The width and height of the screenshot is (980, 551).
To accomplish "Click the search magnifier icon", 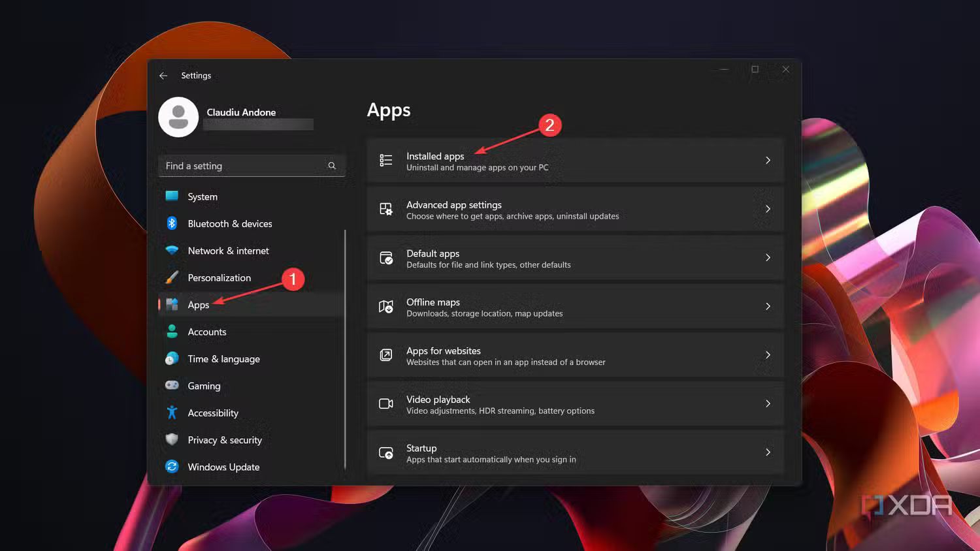I will coord(332,166).
